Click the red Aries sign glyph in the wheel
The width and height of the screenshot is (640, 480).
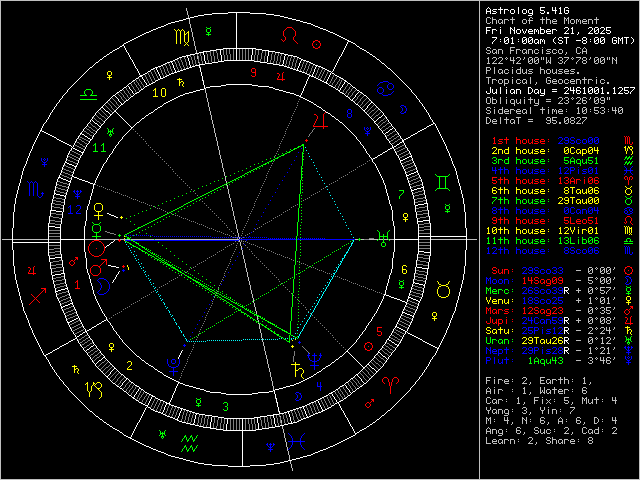[x=390, y=385]
